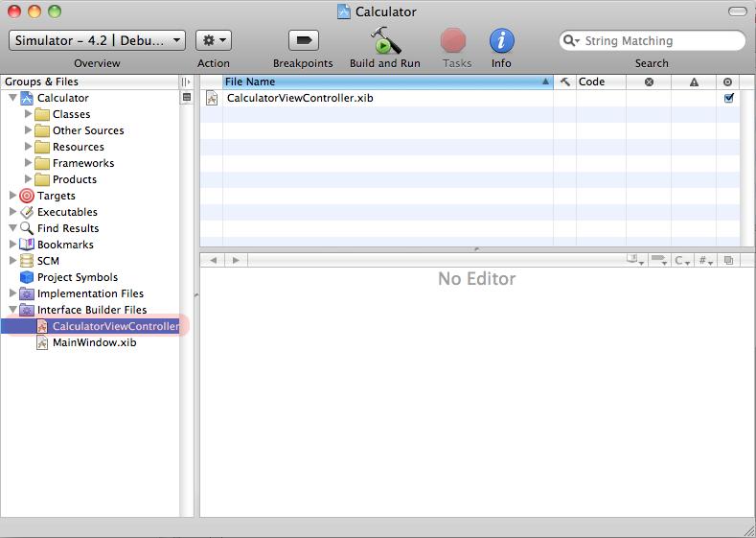Open the Action gear menu

(x=214, y=40)
